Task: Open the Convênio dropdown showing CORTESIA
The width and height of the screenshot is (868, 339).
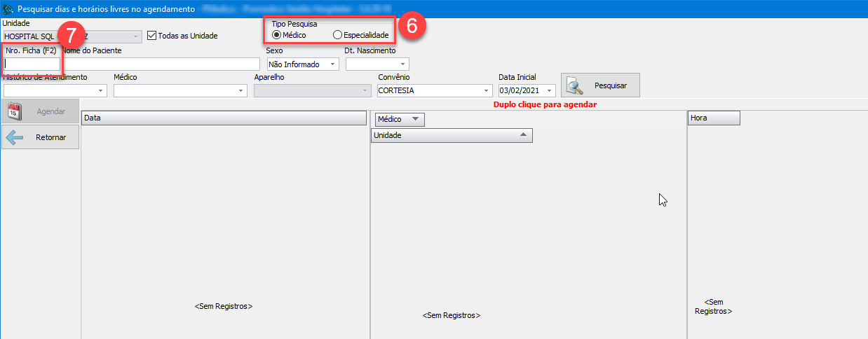Action: pos(487,90)
